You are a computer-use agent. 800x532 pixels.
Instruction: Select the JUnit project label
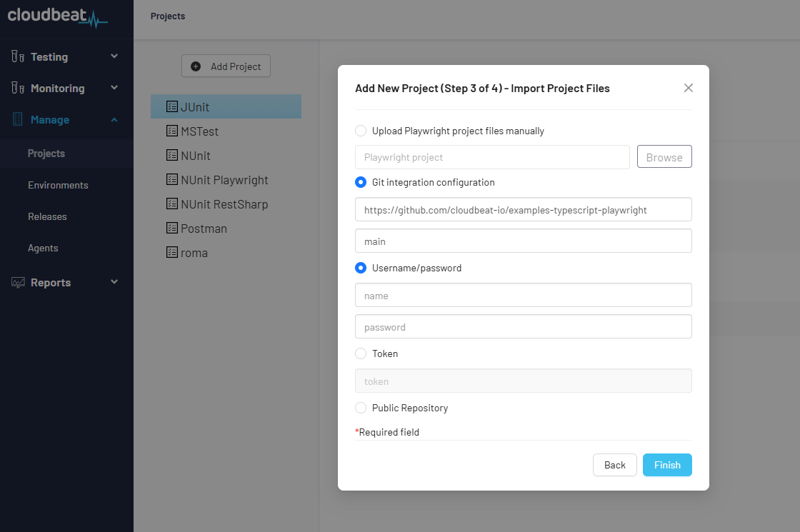(195, 107)
